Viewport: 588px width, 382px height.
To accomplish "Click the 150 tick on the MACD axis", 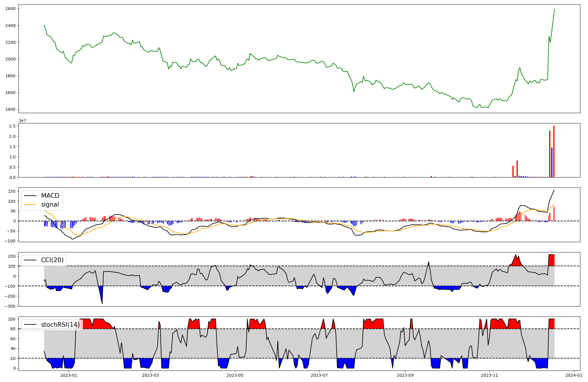I will 12,191.
